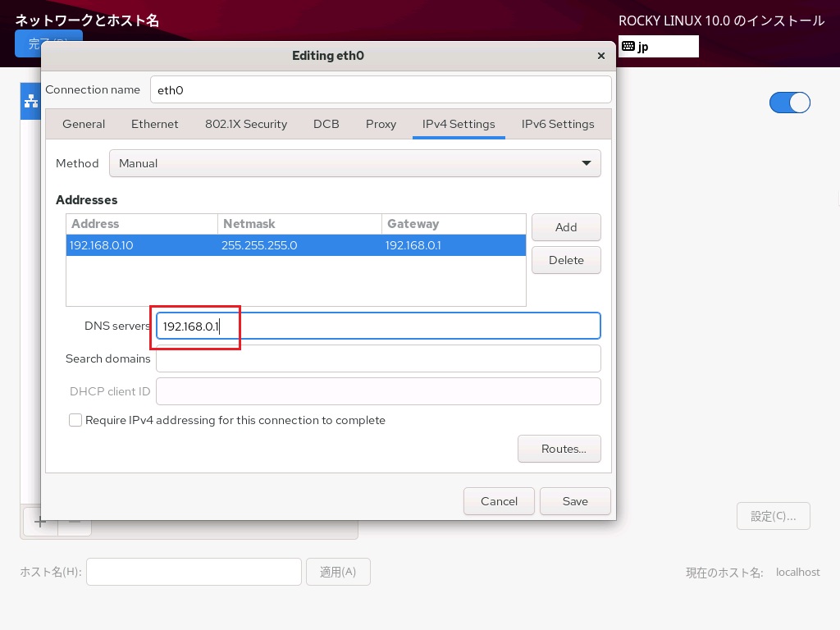Cancel editing the connection
Viewport: 840px width, 630px height.
click(499, 501)
